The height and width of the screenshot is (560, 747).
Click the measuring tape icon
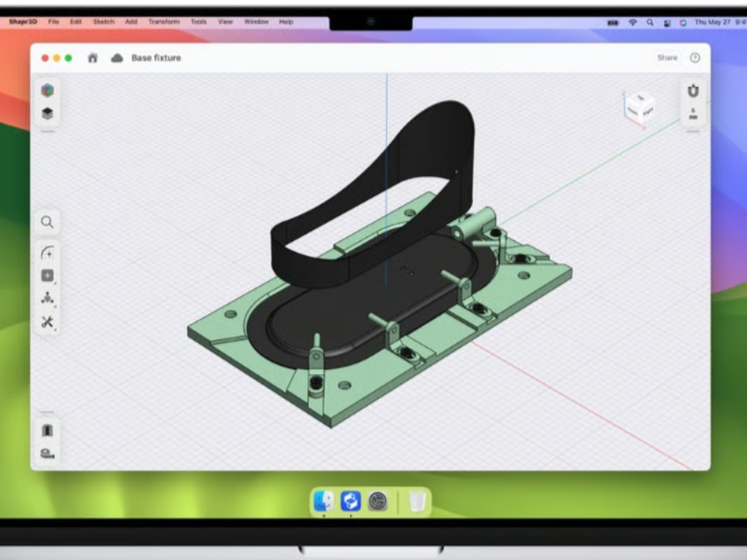coord(47,453)
